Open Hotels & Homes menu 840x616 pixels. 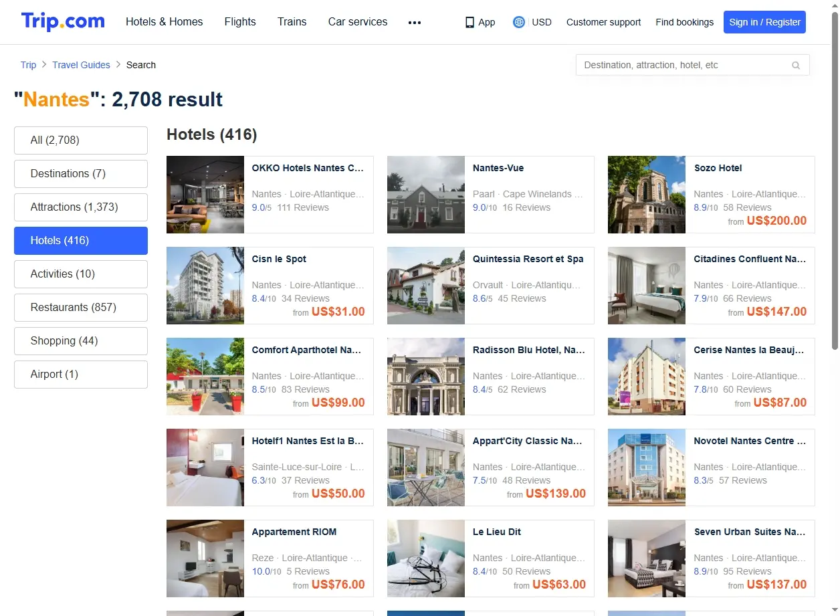pos(165,21)
